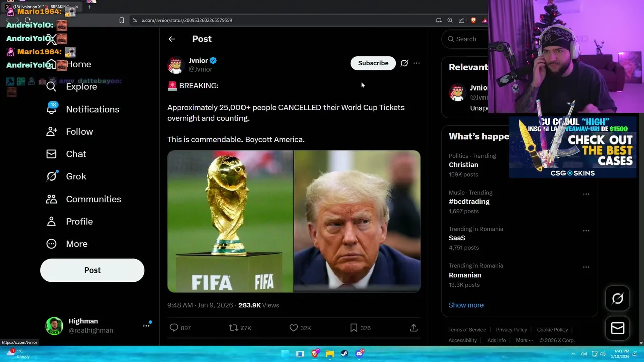Screen dimensions: 644x362
Task: Click the browser address bar URL
Action: point(187,20)
